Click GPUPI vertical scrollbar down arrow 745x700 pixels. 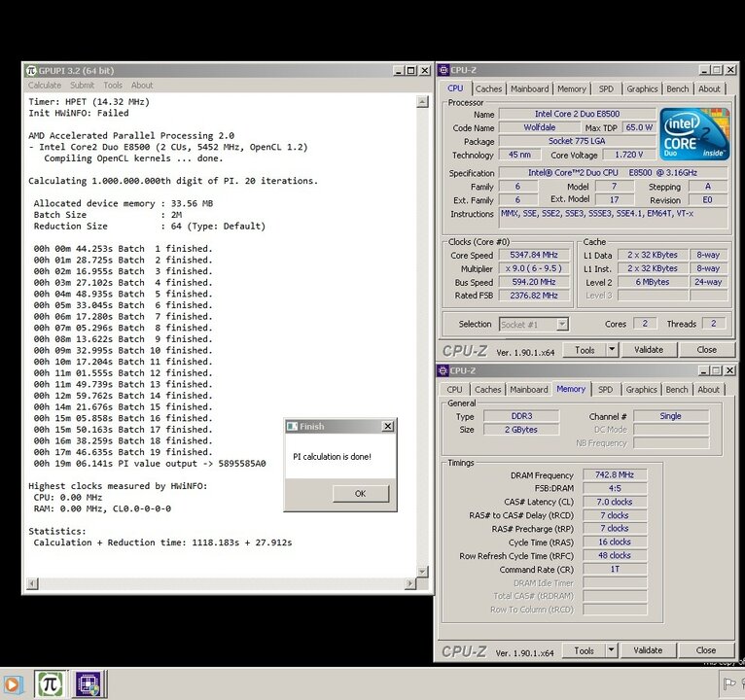click(422, 571)
